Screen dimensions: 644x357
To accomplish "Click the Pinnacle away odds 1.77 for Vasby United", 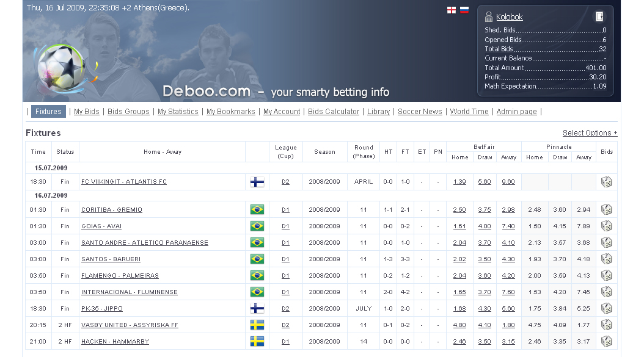I will click(x=584, y=325).
